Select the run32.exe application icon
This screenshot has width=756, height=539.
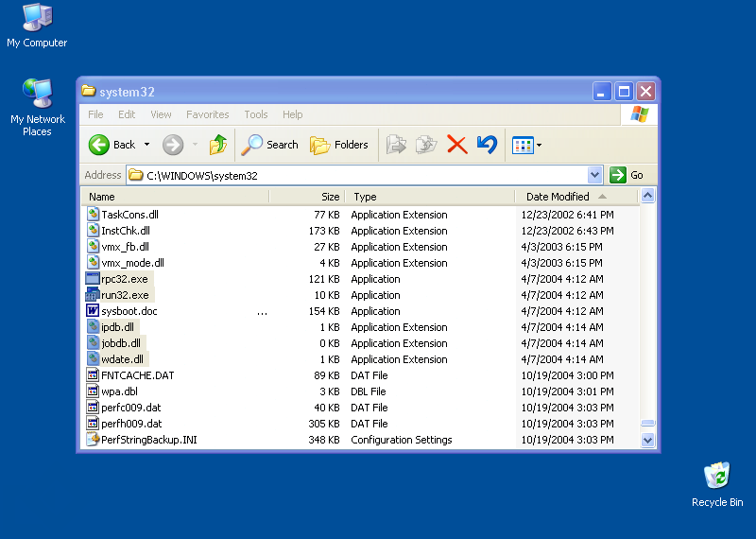93,294
